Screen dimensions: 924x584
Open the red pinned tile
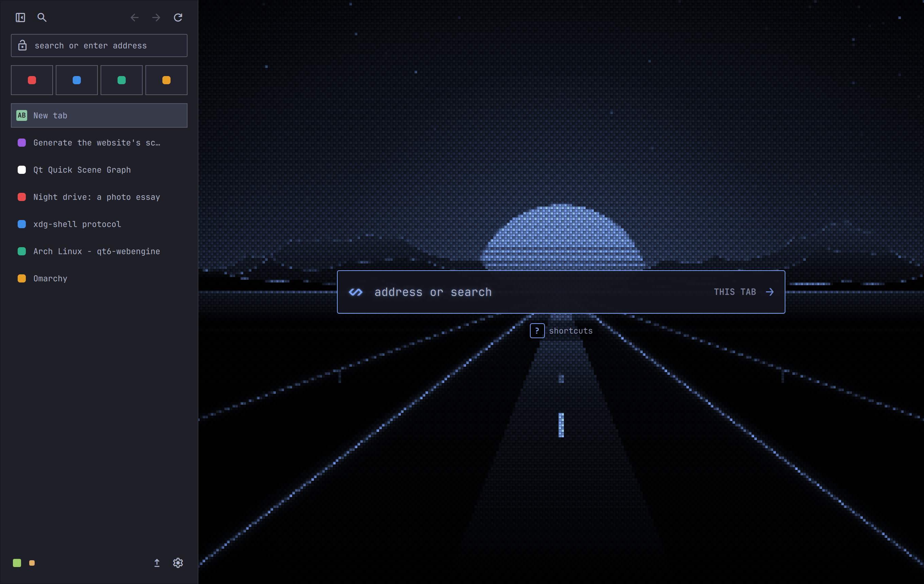(32, 80)
